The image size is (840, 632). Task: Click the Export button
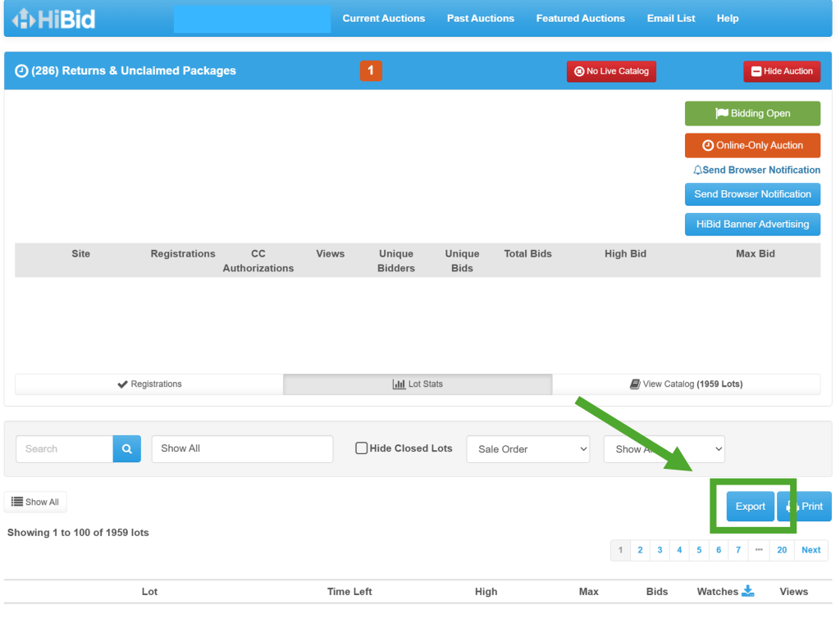(x=750, y=507)
